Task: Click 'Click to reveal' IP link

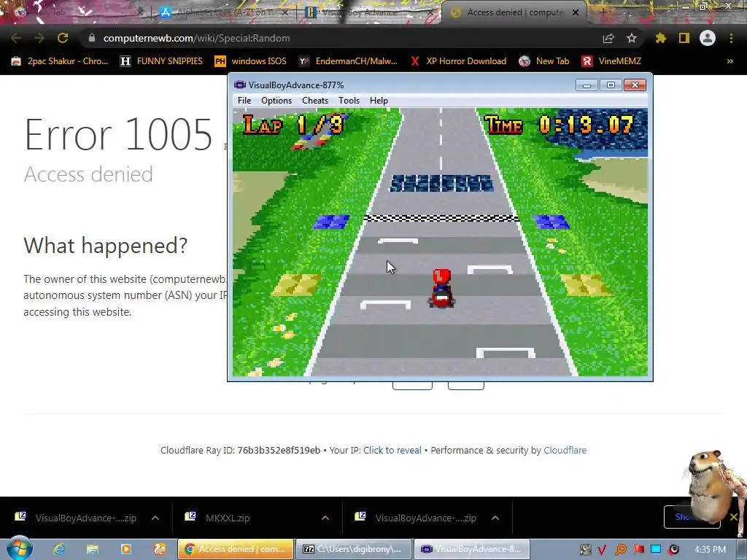Action: (392, 450)
